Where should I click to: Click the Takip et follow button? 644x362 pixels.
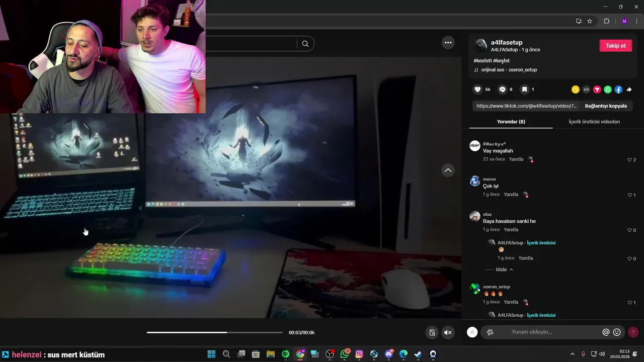coord(615,46)
